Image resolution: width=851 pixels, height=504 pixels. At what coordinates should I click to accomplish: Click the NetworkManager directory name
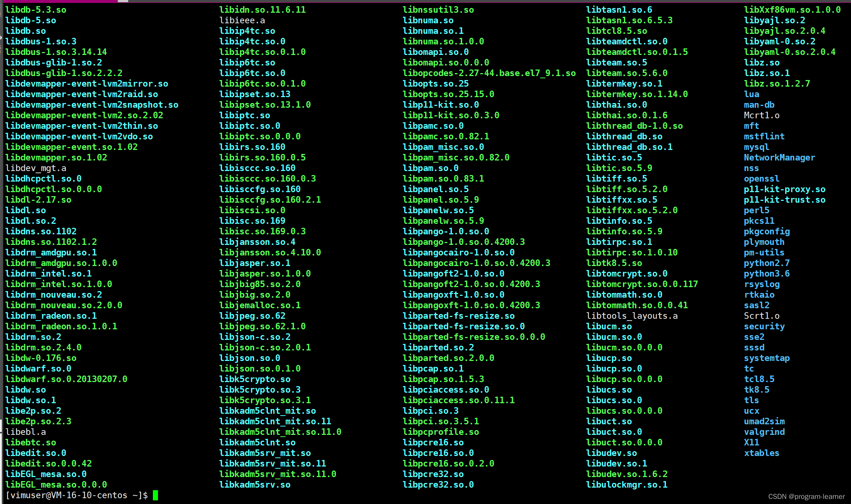[x=780, y=158]
